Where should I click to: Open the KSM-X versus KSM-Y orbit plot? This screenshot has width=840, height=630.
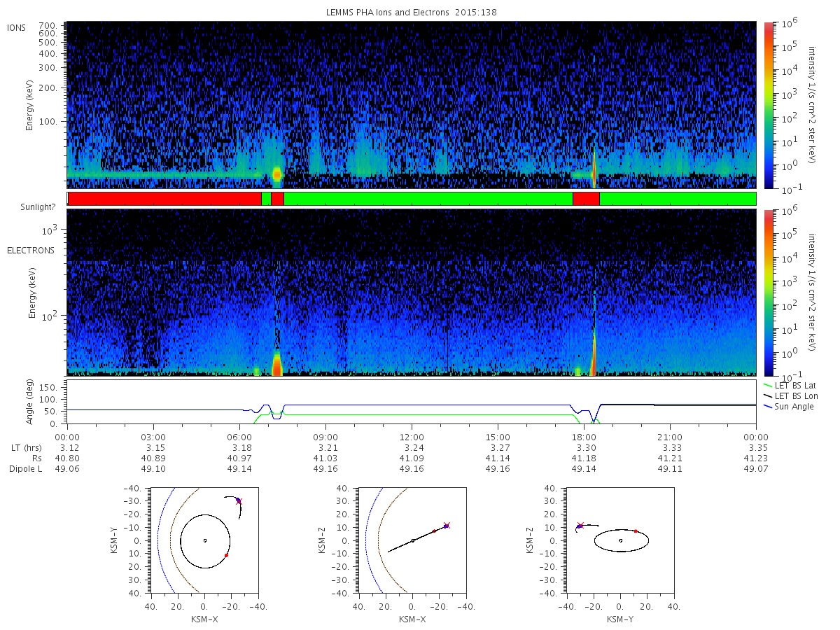(x=204, y=540)
